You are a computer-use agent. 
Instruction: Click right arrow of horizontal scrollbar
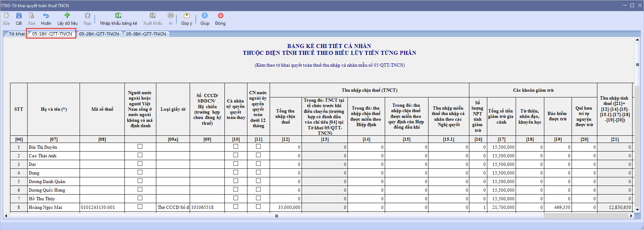(631, 216)
